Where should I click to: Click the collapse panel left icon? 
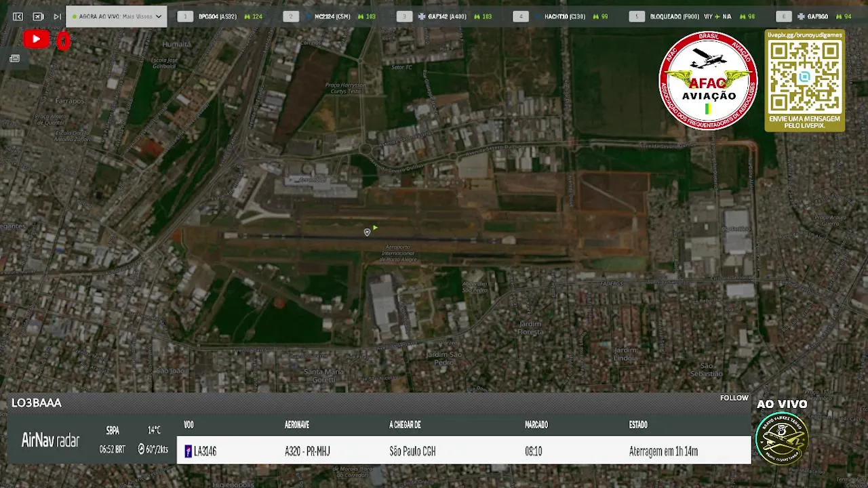pyautogui.click(x=18, y=16)
